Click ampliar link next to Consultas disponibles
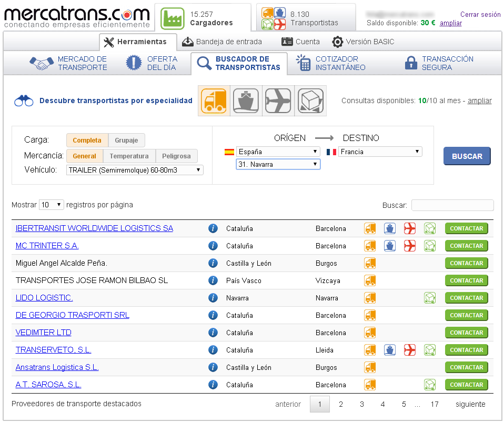 (x=480, y=101)
